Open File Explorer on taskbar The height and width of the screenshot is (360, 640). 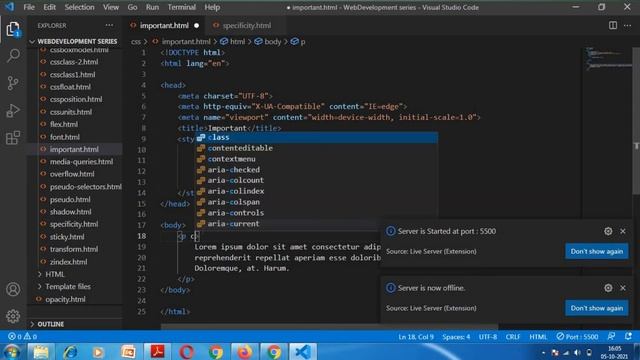(40, 352)
